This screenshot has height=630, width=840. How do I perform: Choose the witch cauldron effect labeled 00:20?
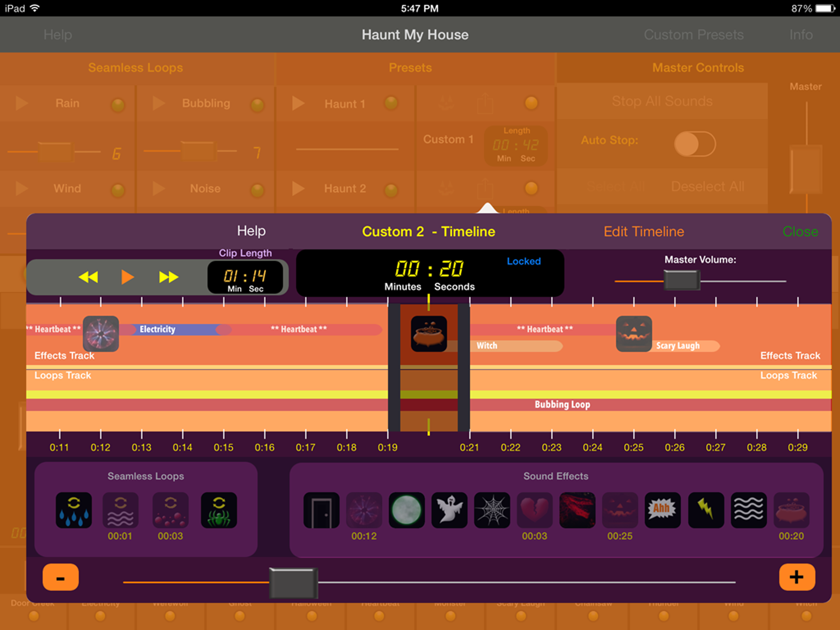click(791, 510)
